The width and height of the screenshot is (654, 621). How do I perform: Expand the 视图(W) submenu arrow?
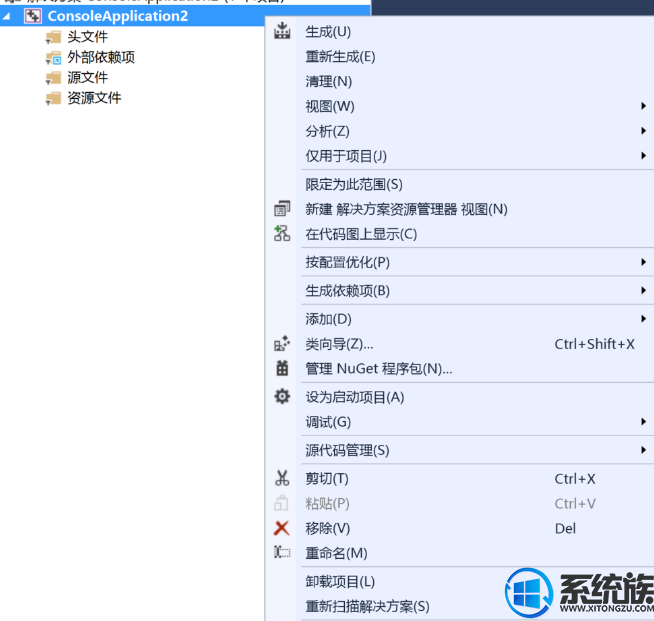644,106
